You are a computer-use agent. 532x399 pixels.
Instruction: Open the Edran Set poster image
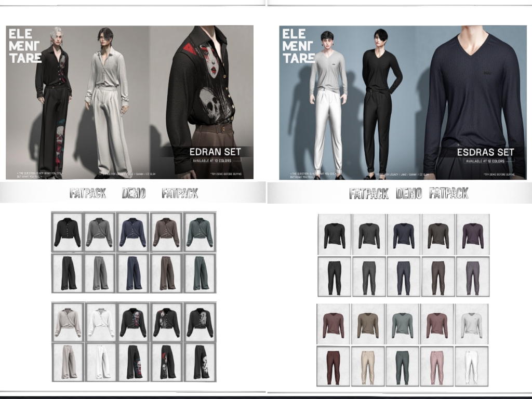(x=129, y=102)
